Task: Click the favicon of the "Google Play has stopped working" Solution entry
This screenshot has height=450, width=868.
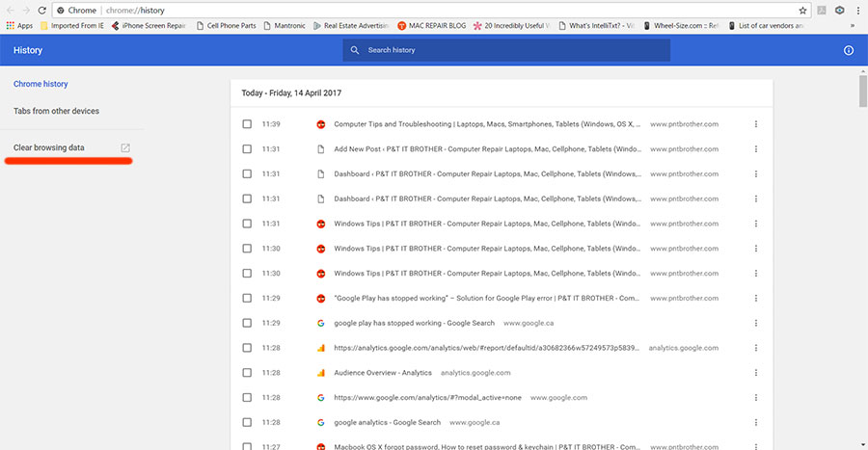Action: point(320,298)
